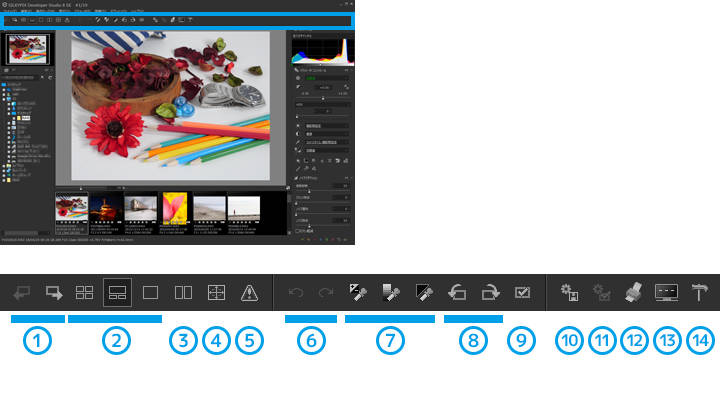Screen dimensions: 720x400
Task: Toggle the checkmark box icon
Action: point(522,293)
